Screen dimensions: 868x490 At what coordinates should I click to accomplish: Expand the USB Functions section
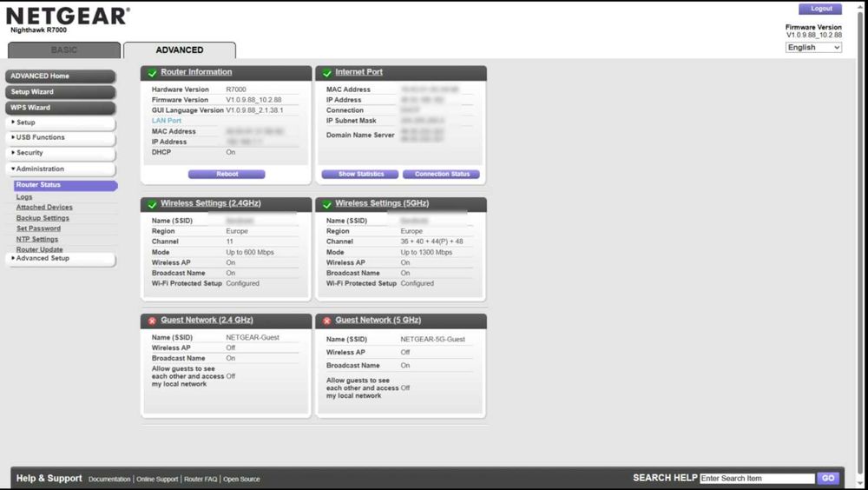coord(61,137)
